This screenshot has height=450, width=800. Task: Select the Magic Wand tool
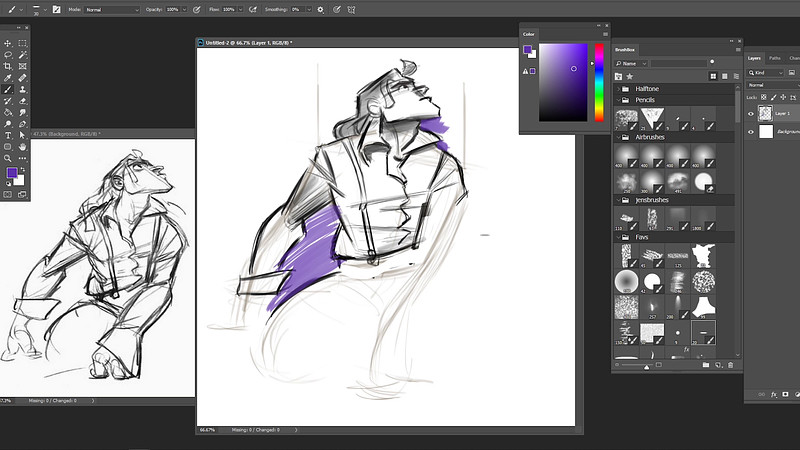coord(22,55)
